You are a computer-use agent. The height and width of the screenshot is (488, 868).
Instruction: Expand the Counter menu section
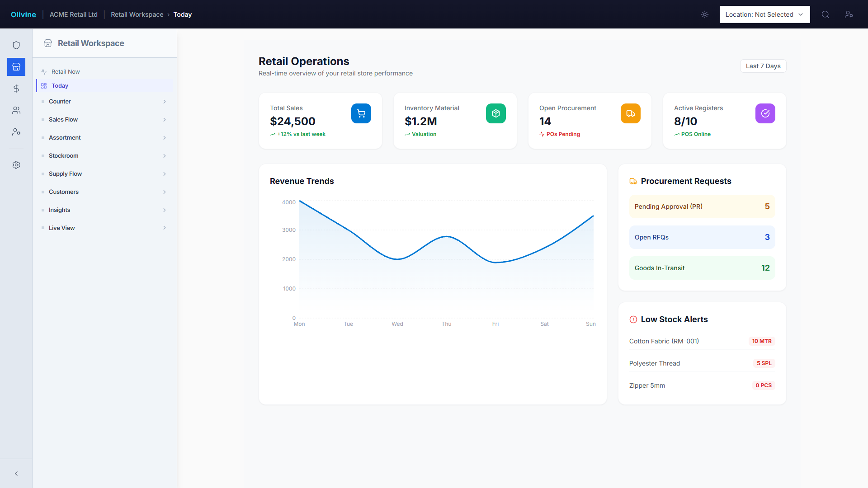pyautogui.click(x=105, y=101)
